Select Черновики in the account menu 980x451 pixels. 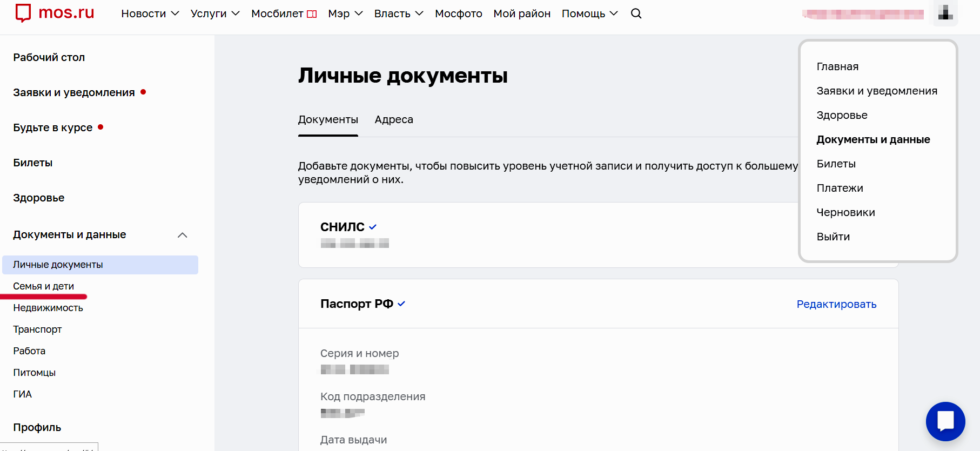tap(845, 212)
